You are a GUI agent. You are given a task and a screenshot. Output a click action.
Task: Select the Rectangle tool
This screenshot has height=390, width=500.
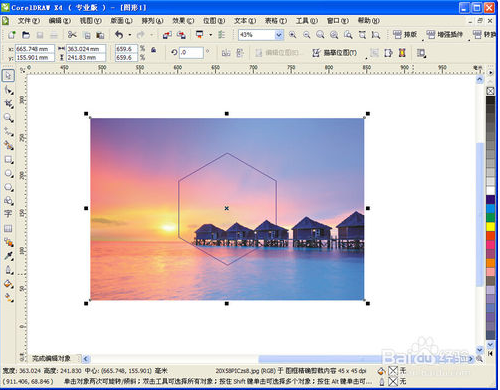pyautogui.click(x=8, y=159)
